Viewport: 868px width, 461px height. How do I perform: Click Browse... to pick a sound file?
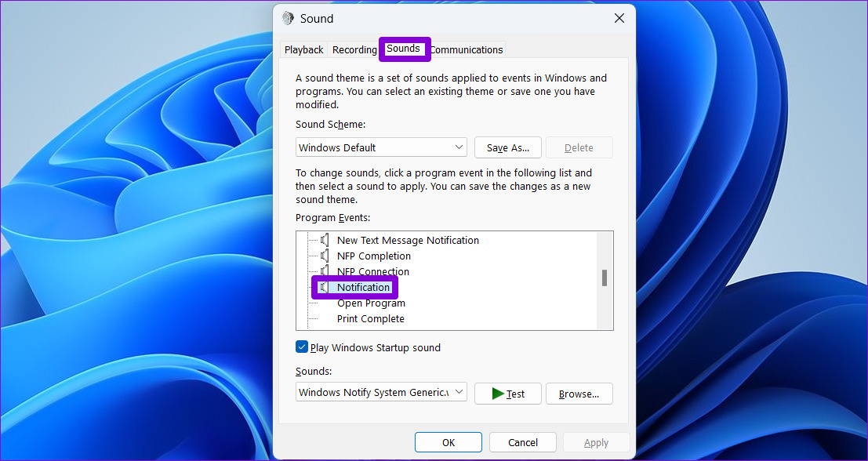pos(579,394)
